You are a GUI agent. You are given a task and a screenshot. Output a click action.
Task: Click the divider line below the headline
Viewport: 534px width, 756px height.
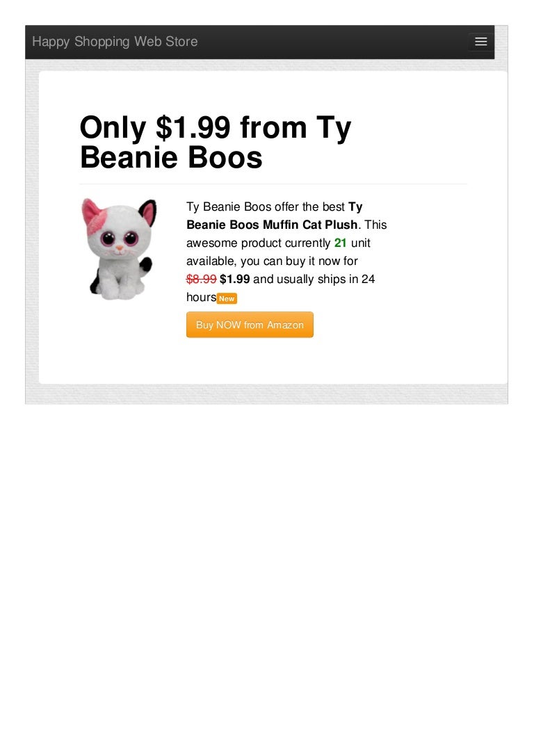coord(273,184)
